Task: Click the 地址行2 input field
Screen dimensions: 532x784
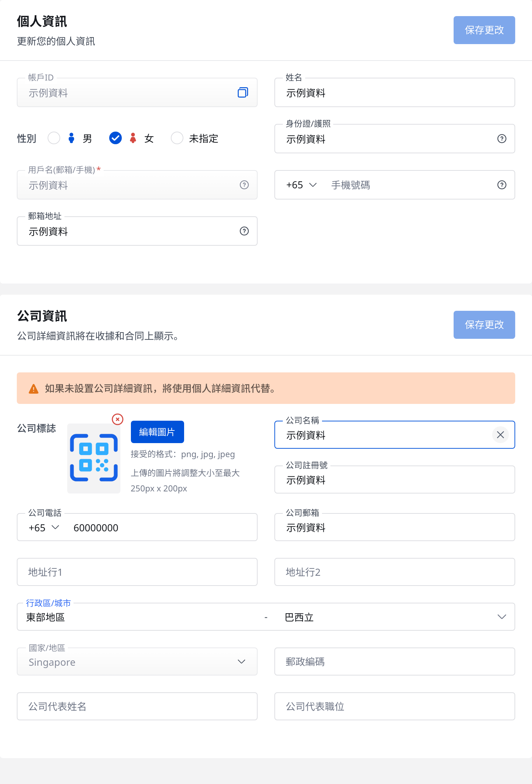Action: [395, 572]
